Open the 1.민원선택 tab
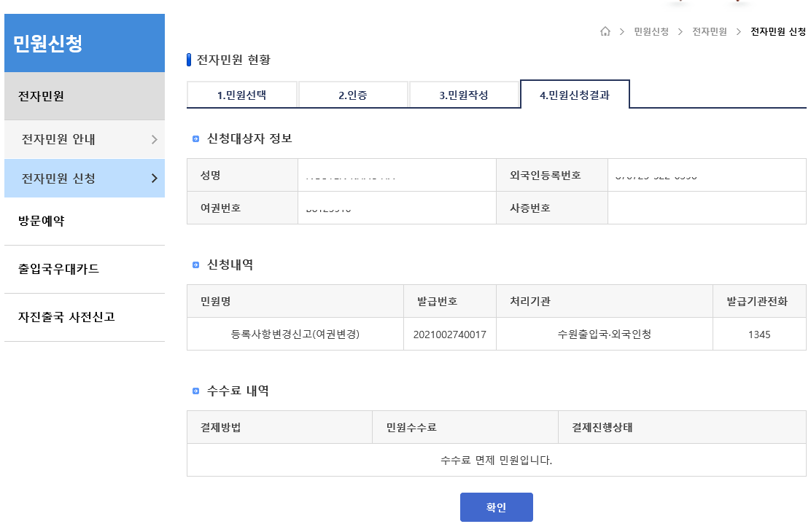The width and height of the screenshot is (811, 532). [242, 95]
